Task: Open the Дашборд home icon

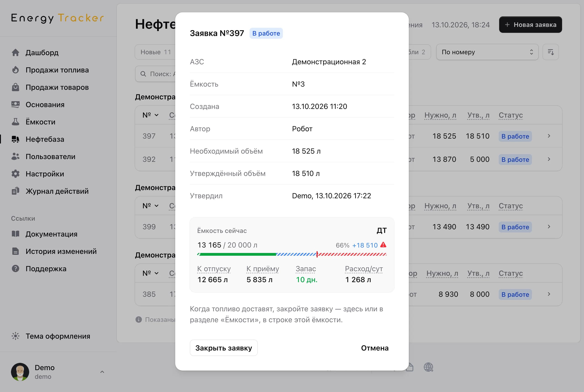Action: click(16, 52)
